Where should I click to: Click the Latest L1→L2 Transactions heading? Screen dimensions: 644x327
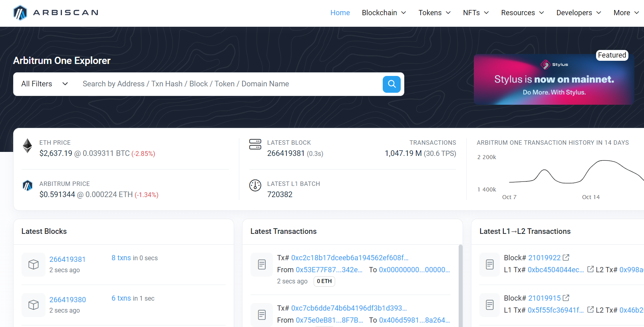[x=525, y=231]
